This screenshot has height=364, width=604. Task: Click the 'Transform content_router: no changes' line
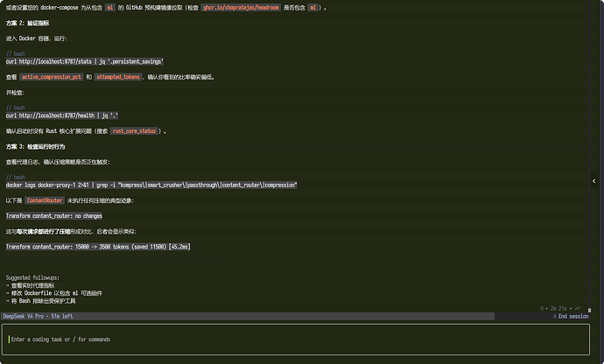54,216
